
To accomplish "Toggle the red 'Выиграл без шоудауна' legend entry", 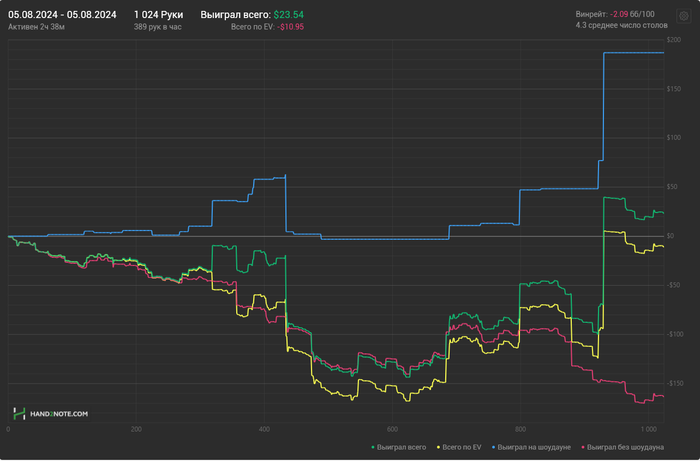I will pyautogui.click(x=622, y=447).
